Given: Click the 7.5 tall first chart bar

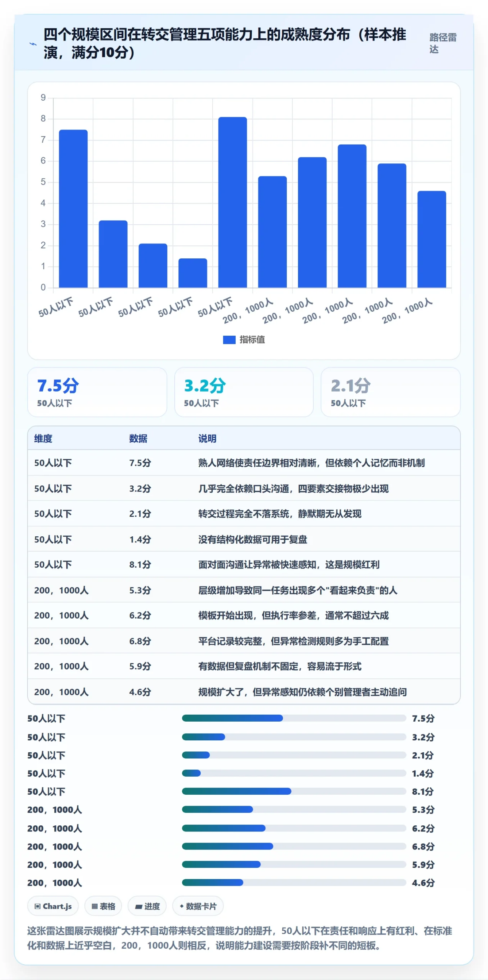Looking at the screenshot, I should coord(73,209).
